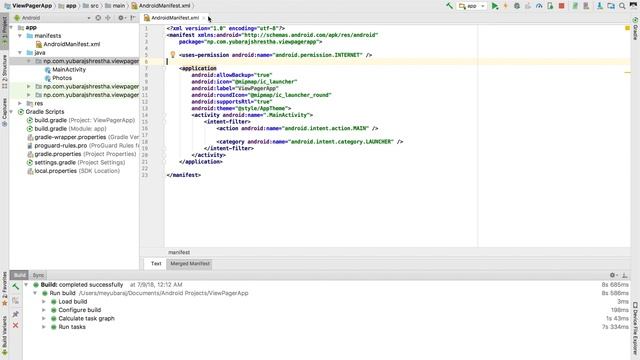Click Attach debugger to Android process icon
640x360 pixels.
click(550, 6)
